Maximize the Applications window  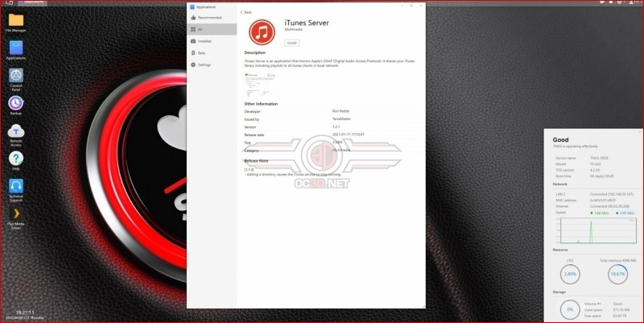click(411, 6)
